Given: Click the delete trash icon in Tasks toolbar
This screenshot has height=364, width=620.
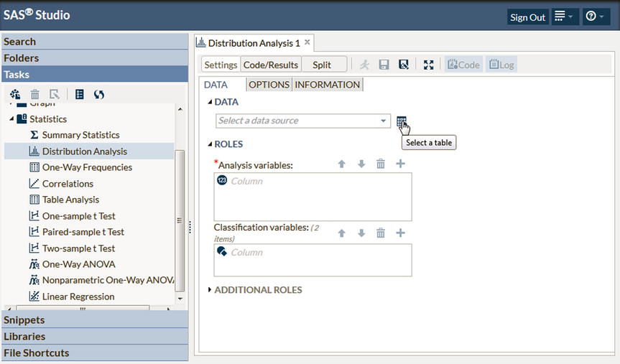Looking at the screenshot, I should click(x=34, y=94).
